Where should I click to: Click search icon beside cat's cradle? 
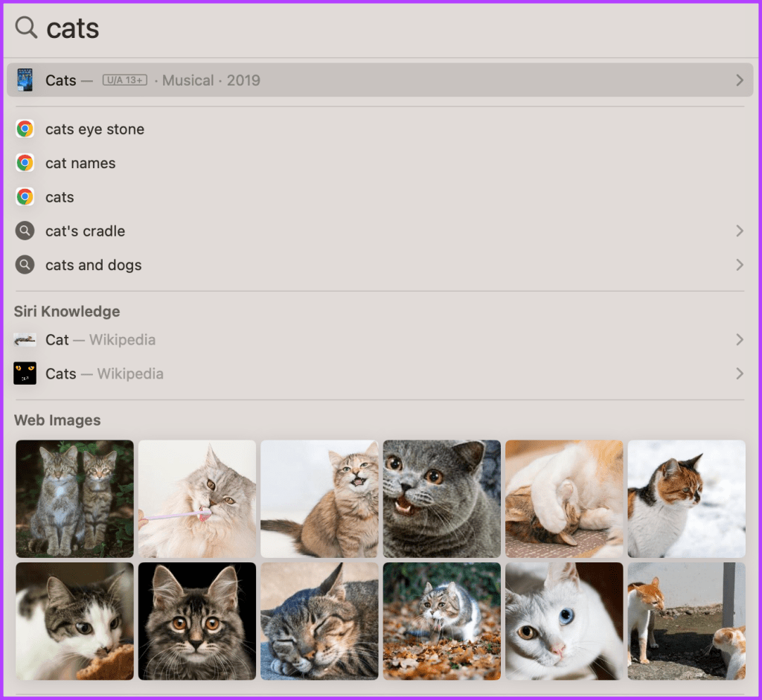pos(25,231)
